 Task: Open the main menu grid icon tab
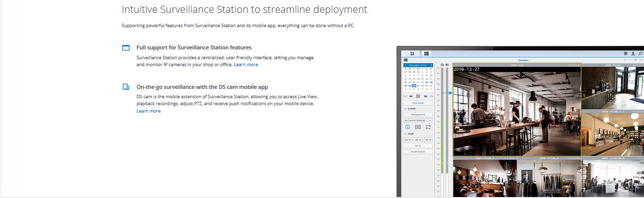point(411,53)
